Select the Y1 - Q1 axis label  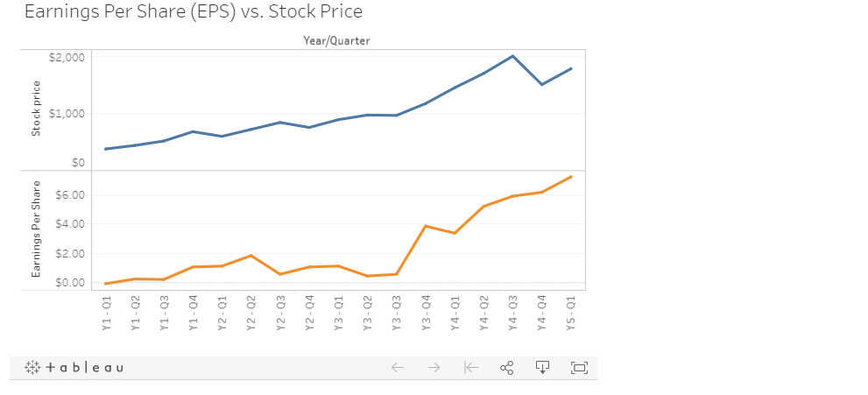point(107,313)
